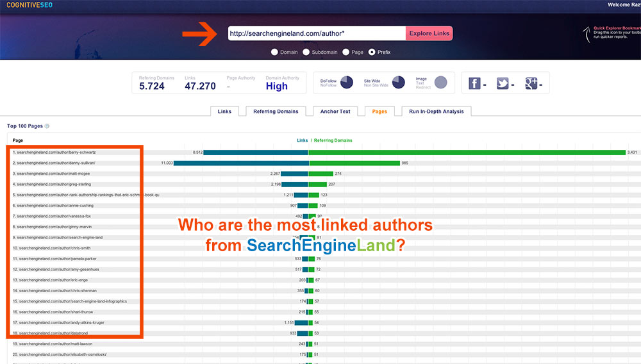
Task: Click the Google Plus share icon
Action: click(x=531, y=83)
